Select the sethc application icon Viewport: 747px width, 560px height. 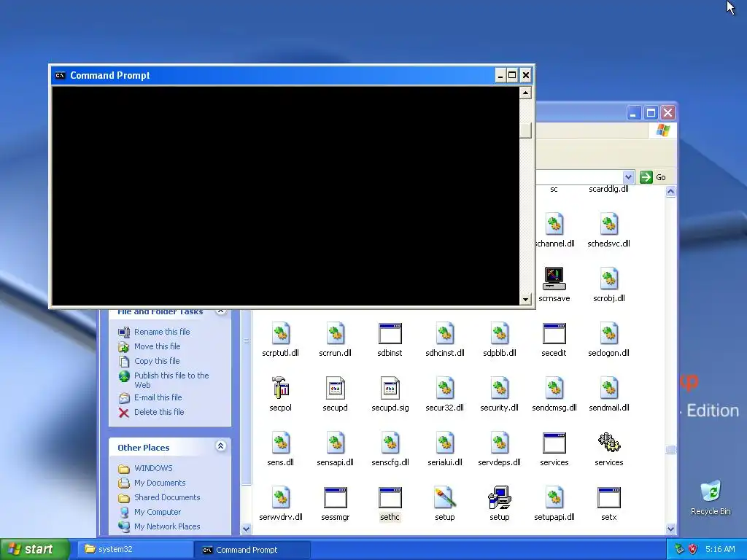coord(390,497)
